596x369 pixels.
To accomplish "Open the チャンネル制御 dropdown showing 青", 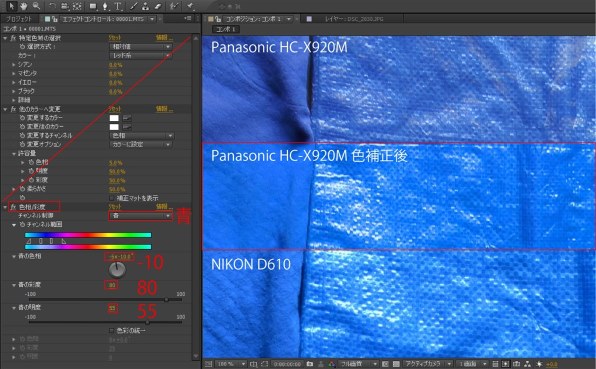I will coord(141,215).
